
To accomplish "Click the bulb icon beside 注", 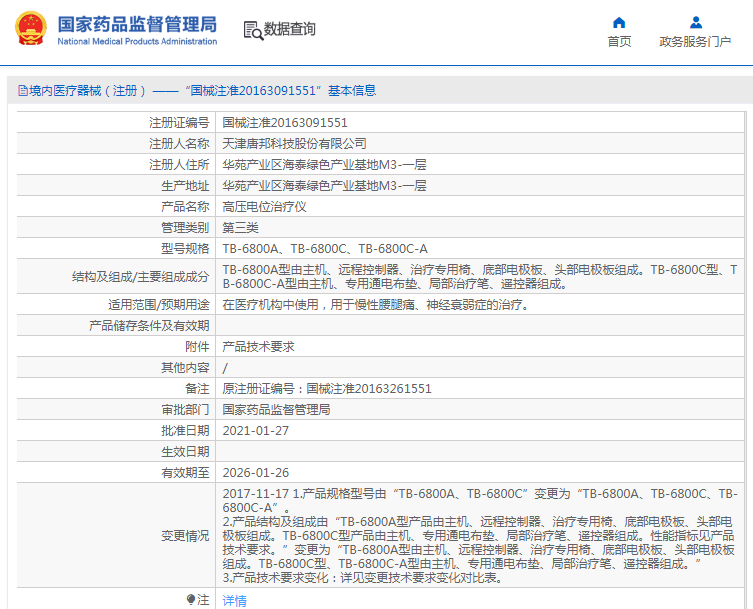I will click(x=191, y=599).
